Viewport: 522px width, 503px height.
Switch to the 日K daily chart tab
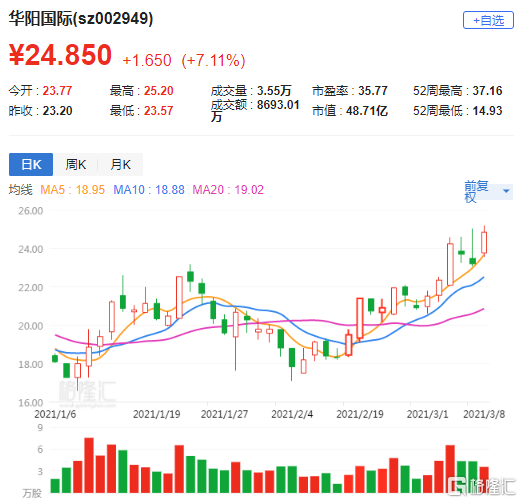(x=31, y=164)
